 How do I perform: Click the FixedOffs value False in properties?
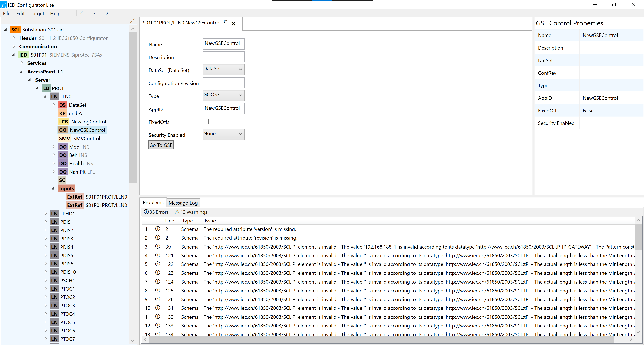click(x=588, y=111)
